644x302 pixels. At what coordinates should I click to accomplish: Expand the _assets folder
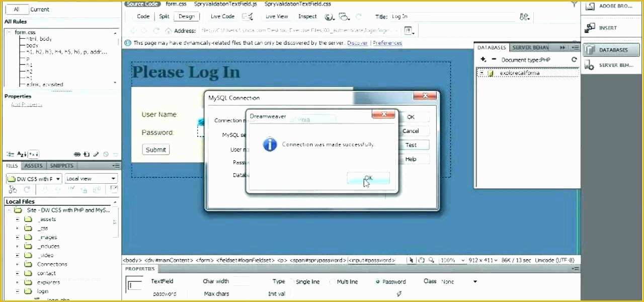[x=17, y=219]
